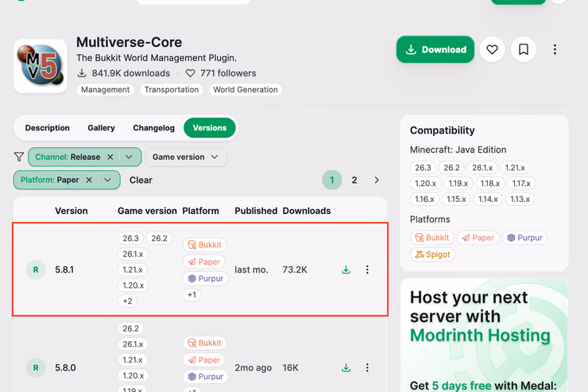Click 26.2 in the Compatibility panel

pyautogui.click(x=451, y=168)
